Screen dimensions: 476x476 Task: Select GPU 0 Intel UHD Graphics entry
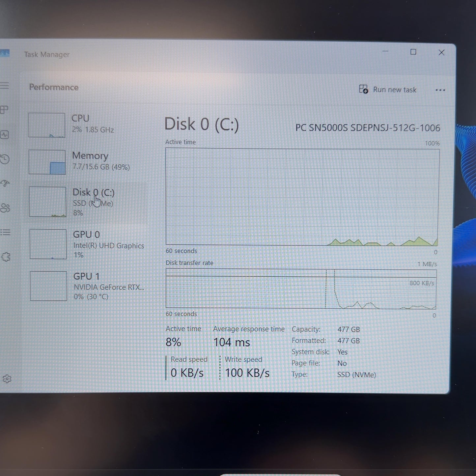pyautogui.click(x=87, y=244)
